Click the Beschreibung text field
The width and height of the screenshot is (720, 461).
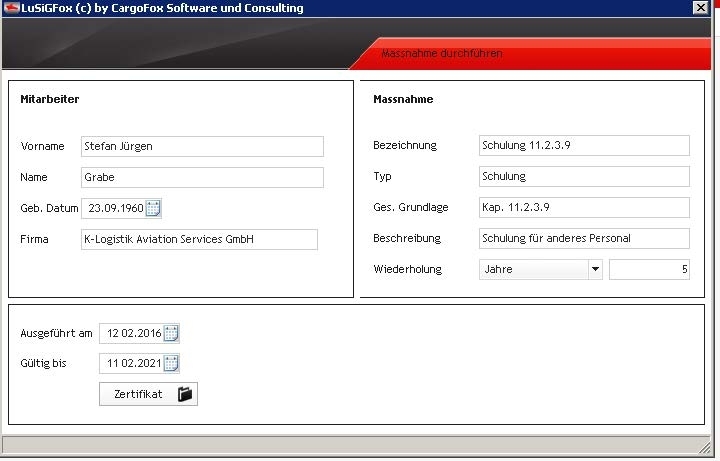(584, 238)
